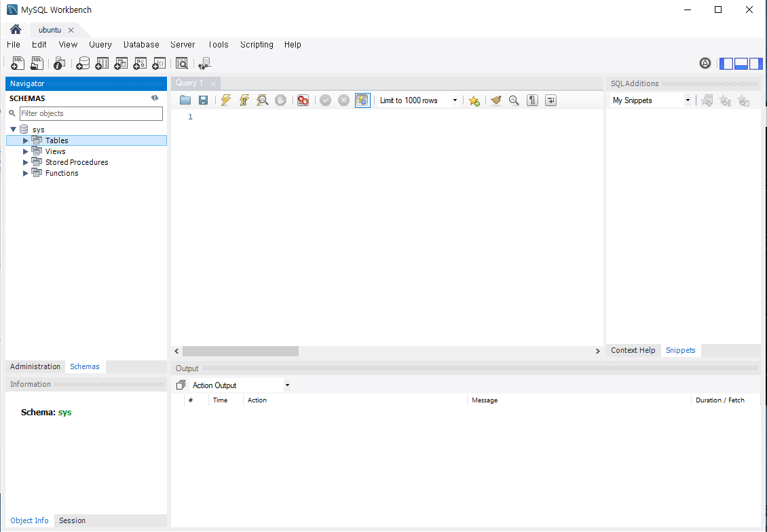Select the Stored Procedures tree item
Viewport: 767px width, 532px height.
coord(77,162)
